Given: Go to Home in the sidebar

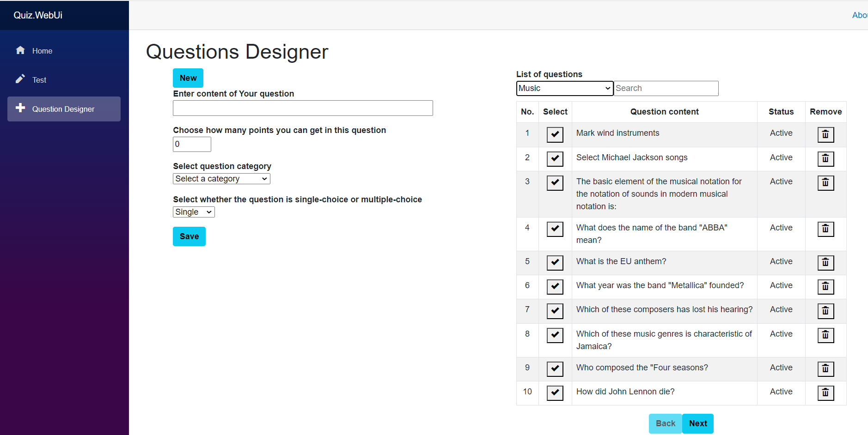Looking at the screenshot, I should 42,51.
